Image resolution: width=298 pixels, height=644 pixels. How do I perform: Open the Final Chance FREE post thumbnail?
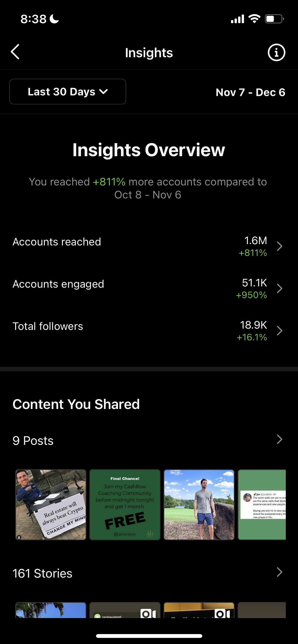[x=125, y=505]
